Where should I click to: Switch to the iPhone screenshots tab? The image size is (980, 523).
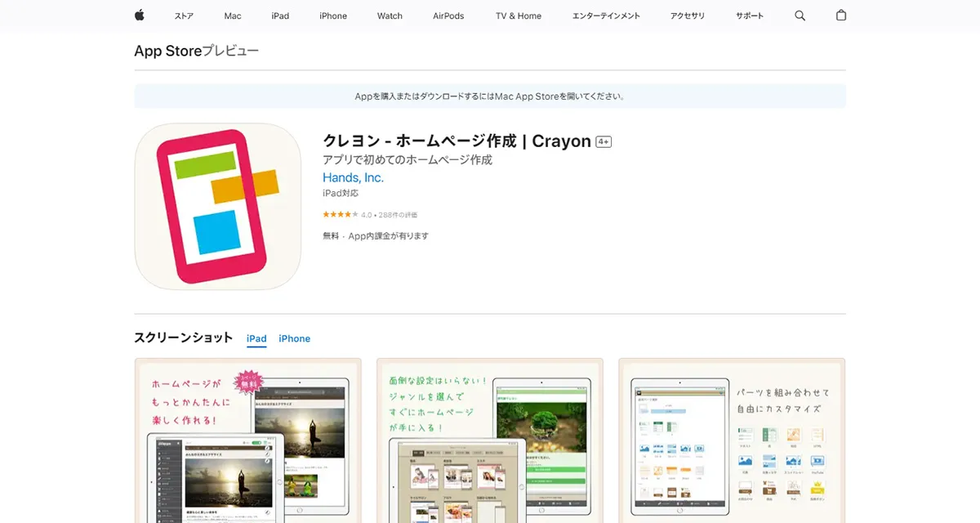coord(294,338)
